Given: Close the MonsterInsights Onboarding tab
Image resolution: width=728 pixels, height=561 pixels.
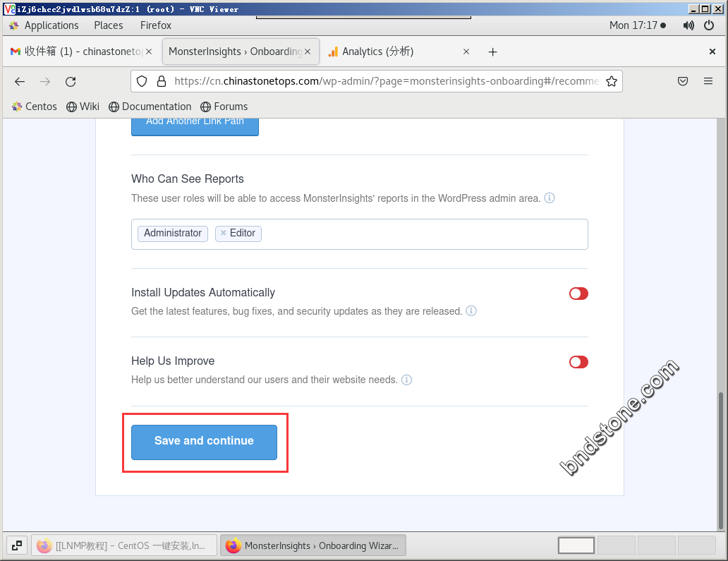Looking at the screenshot, I should 308,52.
